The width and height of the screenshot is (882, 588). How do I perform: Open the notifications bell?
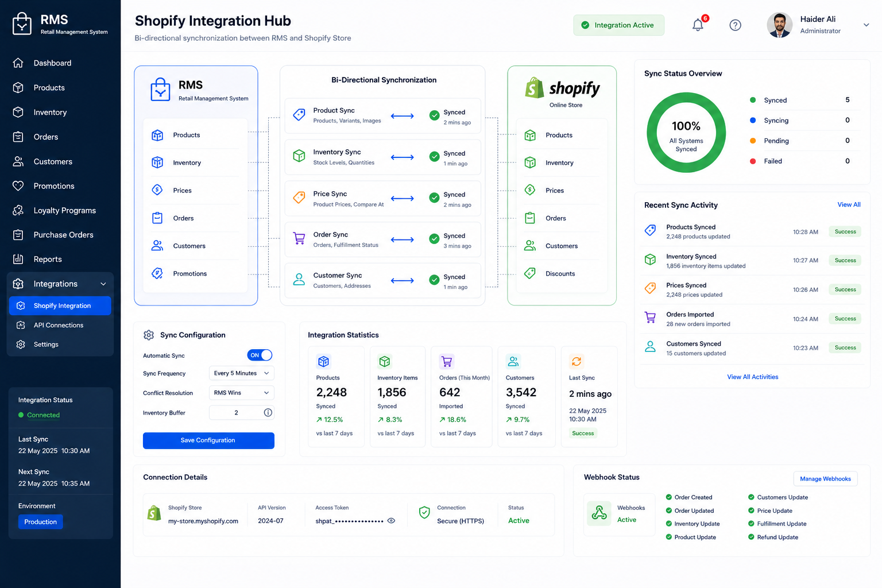click(698, 25)
